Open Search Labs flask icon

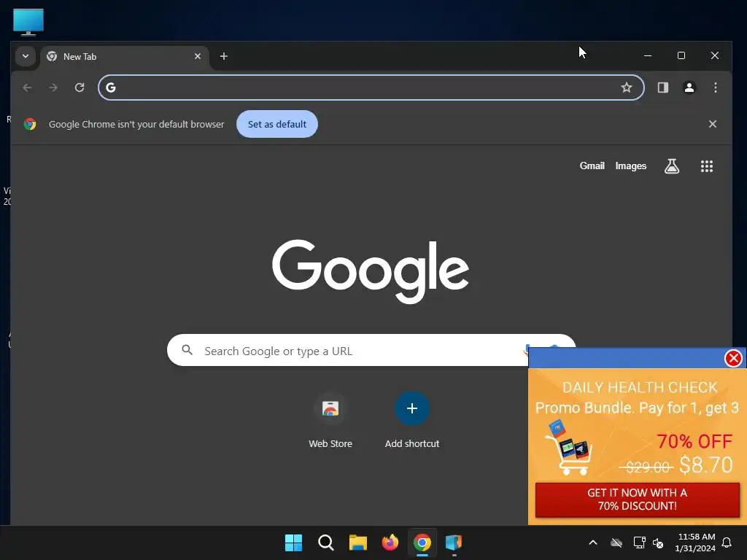coord(672,166)
